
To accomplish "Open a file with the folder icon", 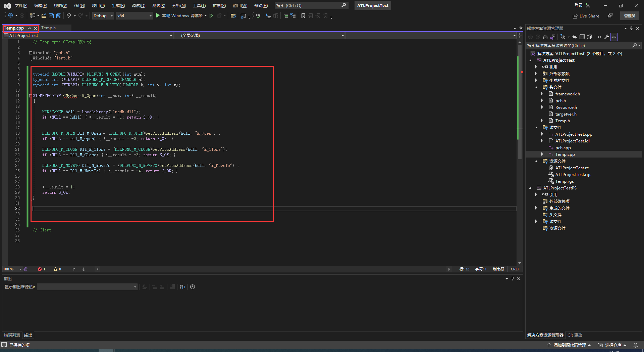I will (44, 16).
